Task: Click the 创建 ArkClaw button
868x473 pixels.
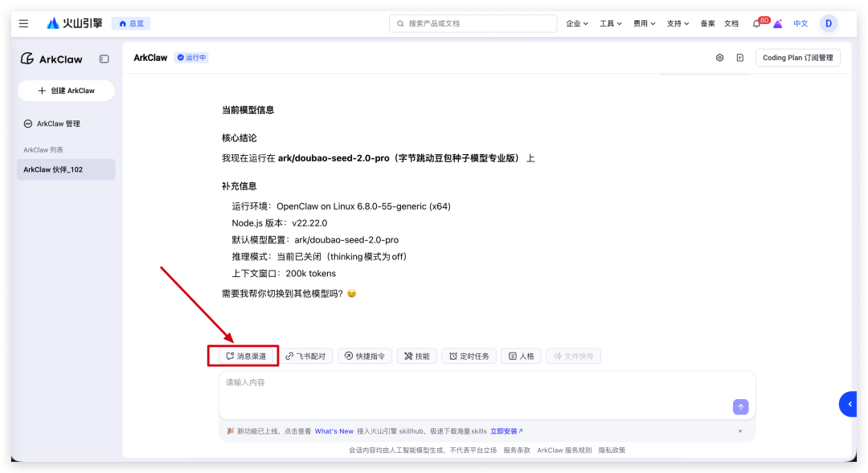Action: point(66,91)
